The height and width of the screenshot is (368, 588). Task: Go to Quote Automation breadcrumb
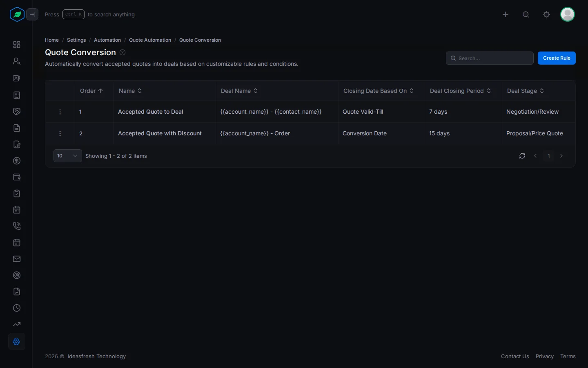150,40
